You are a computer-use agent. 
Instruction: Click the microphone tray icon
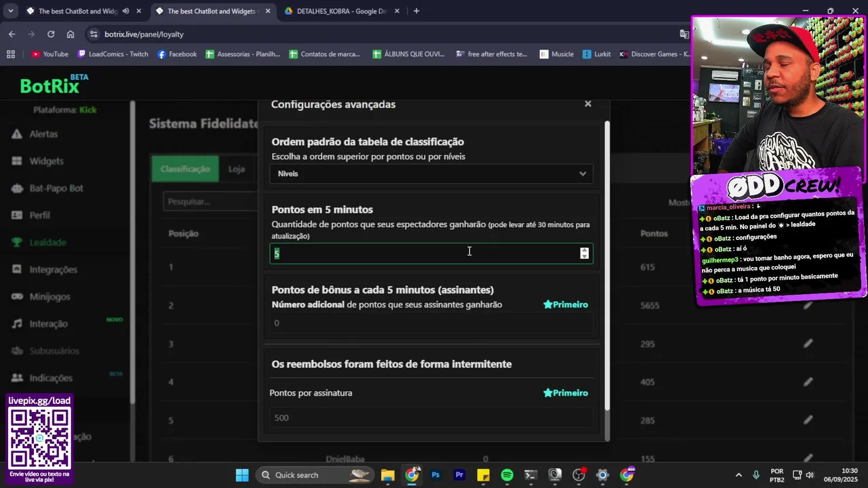[x=756, y=475]
